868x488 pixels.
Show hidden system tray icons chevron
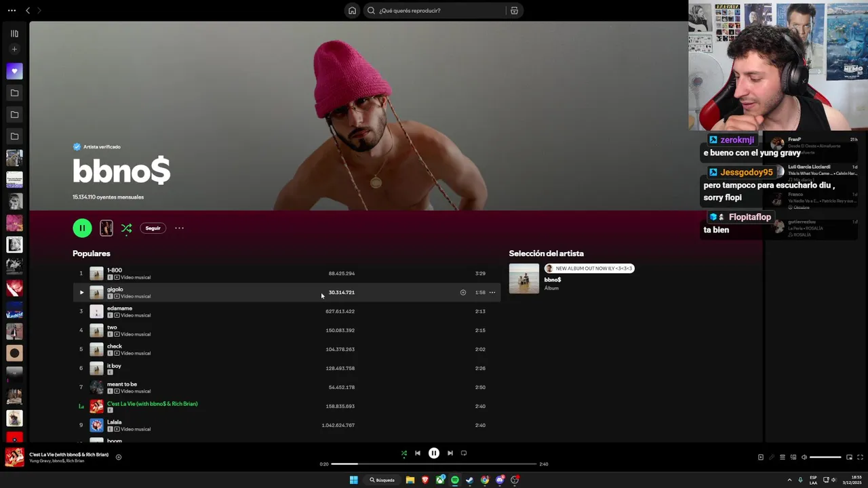click(789, 480)
